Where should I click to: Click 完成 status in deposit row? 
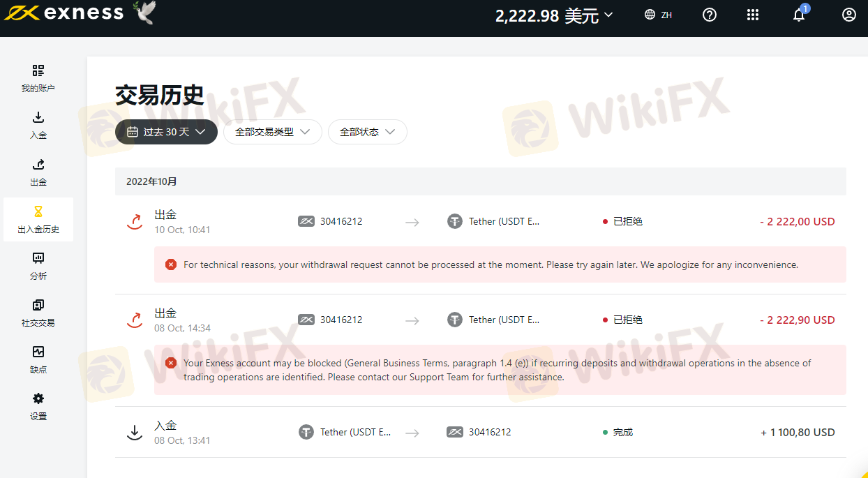click(618, 433)
